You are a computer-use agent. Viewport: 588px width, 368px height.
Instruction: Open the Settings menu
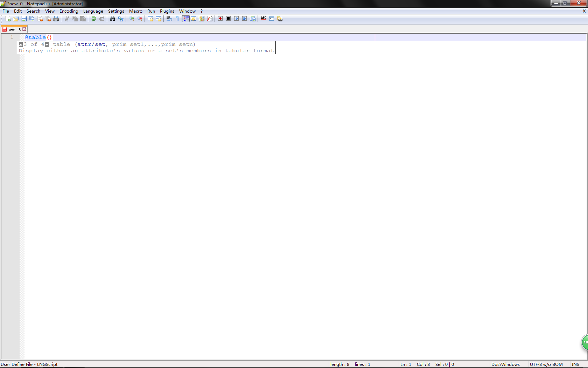116,11
